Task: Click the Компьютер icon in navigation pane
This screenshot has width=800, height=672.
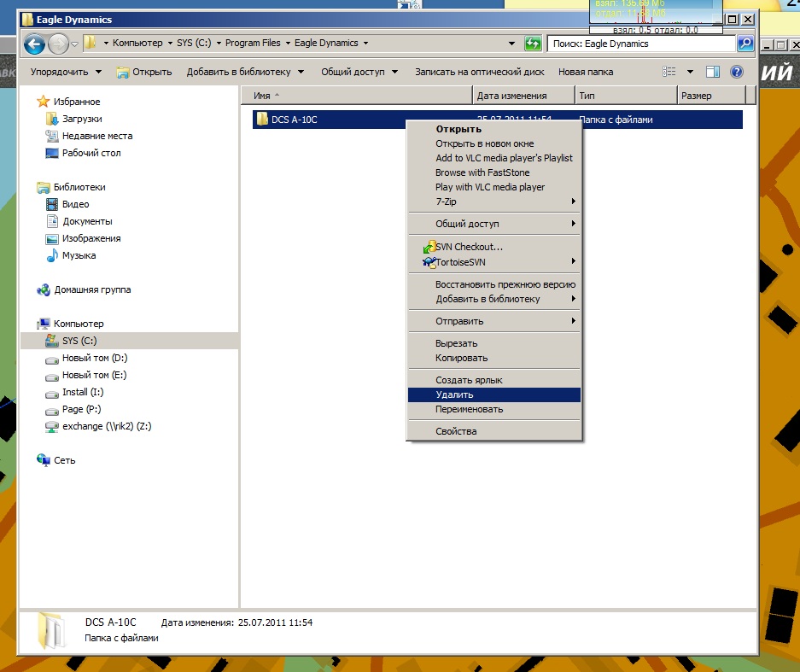Action: 44,324
